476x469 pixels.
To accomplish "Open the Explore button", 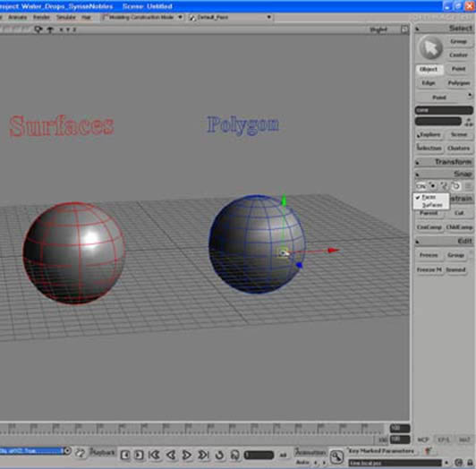I will coord(429,134).
